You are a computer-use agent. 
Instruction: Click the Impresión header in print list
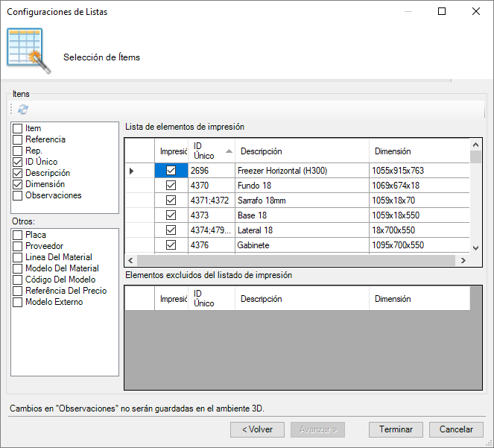click(171, 151)
